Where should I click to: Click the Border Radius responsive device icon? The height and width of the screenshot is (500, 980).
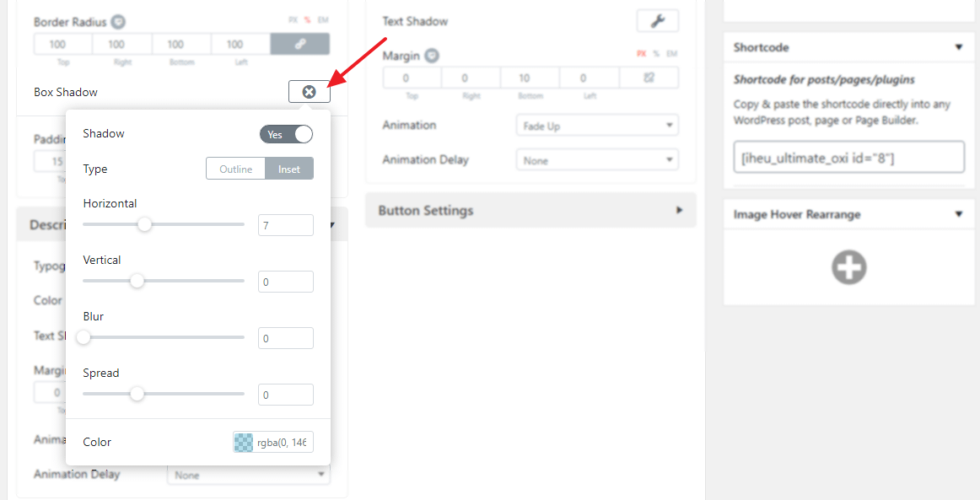119,22
